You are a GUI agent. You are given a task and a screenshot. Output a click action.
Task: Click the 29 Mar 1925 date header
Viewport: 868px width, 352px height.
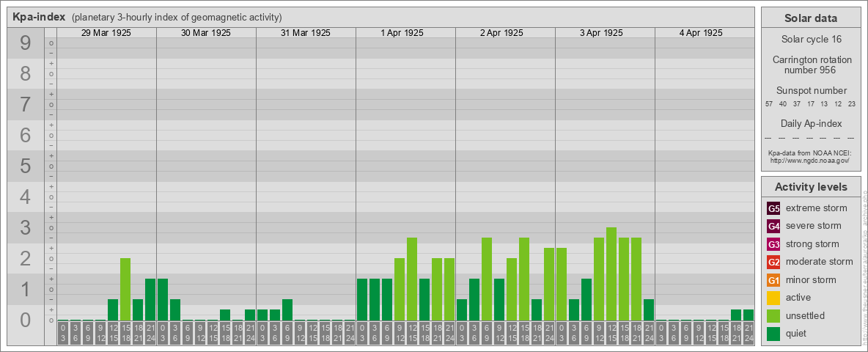point(106,33)
